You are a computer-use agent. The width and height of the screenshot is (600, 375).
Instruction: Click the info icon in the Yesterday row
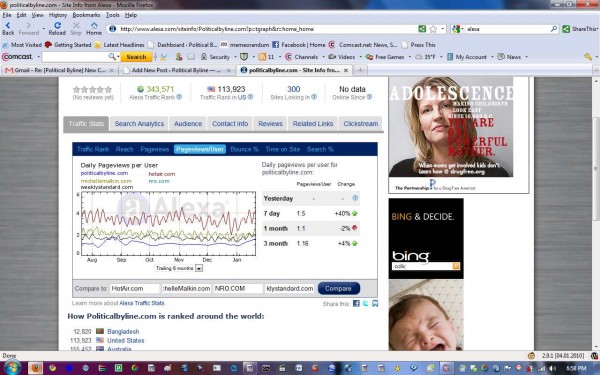(355, 198)
